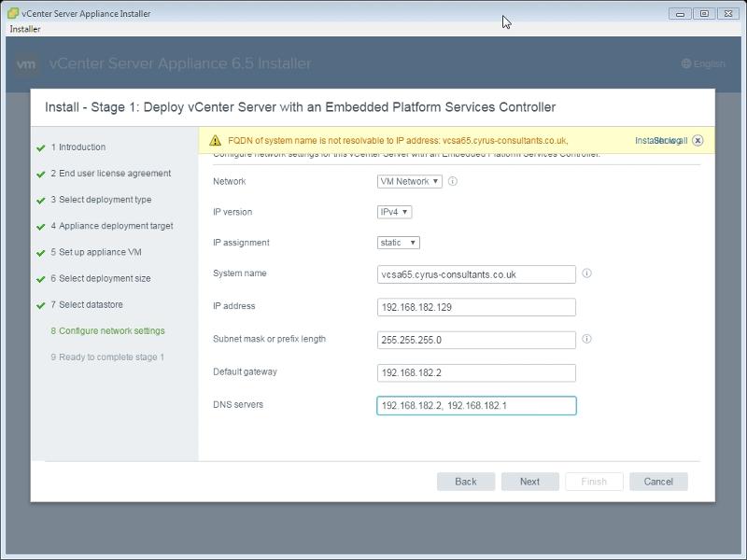
Task: Go to step 1 Introduction
Action: pos(78,147)
